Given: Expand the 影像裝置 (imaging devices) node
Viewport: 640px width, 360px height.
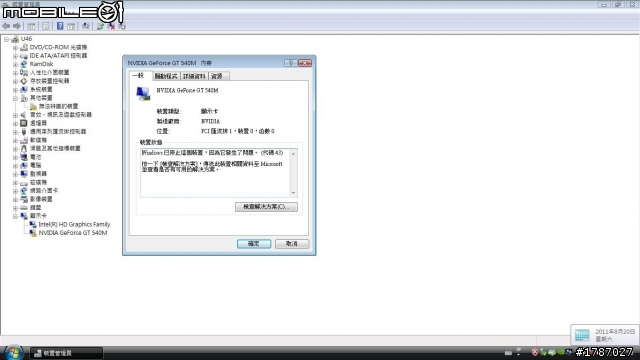Looking at the screenshot, I should point(15,200).
